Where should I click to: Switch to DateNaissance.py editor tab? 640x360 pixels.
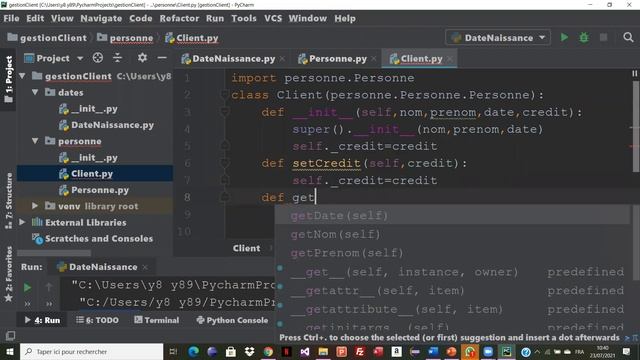click(x=233, y=59)
